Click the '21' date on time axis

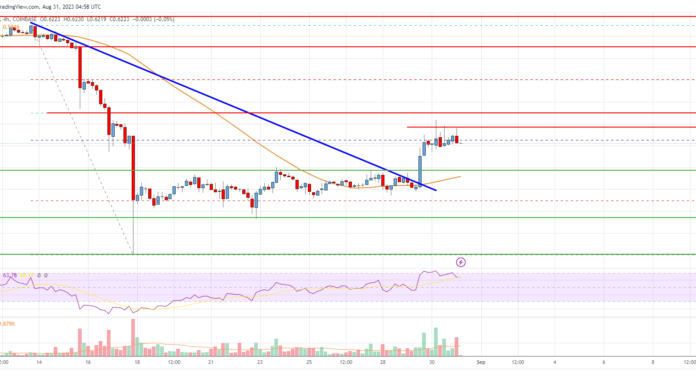tap(211, 362)
